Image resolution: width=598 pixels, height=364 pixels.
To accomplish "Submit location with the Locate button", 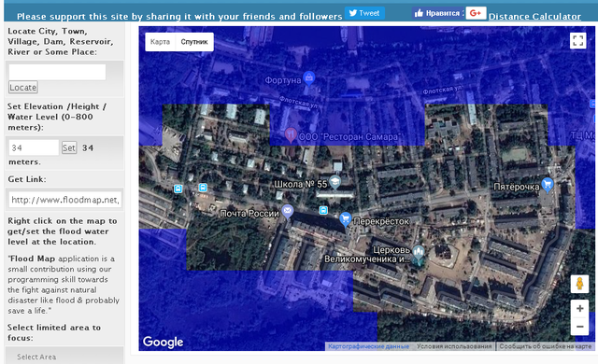I will click(22, 87).
